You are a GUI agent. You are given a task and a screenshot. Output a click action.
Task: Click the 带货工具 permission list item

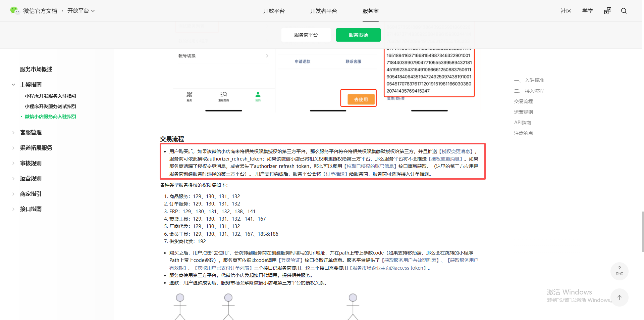click(x=217, y=219)
